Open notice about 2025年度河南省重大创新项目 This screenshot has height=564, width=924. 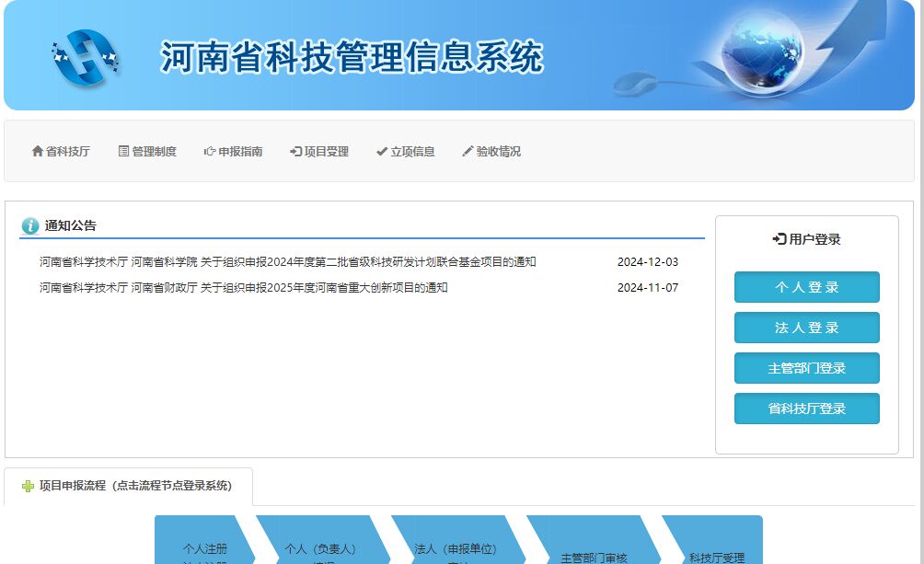tap(243, 288)
